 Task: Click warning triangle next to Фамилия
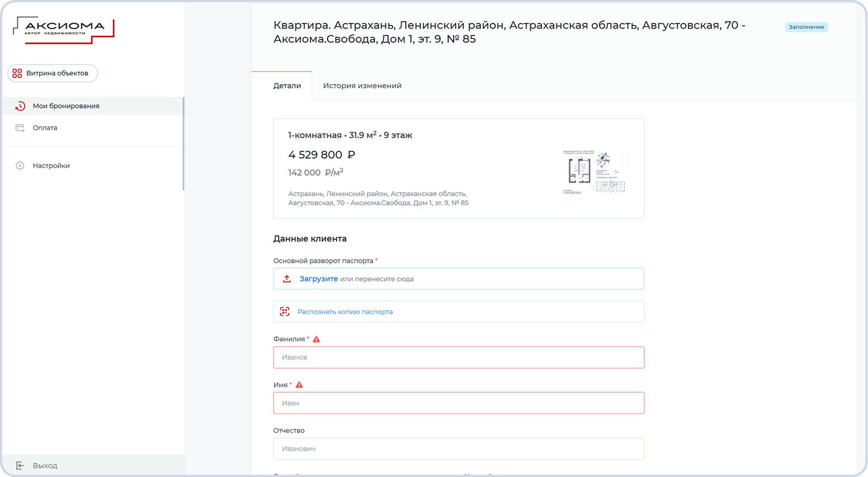pos(316,339)
